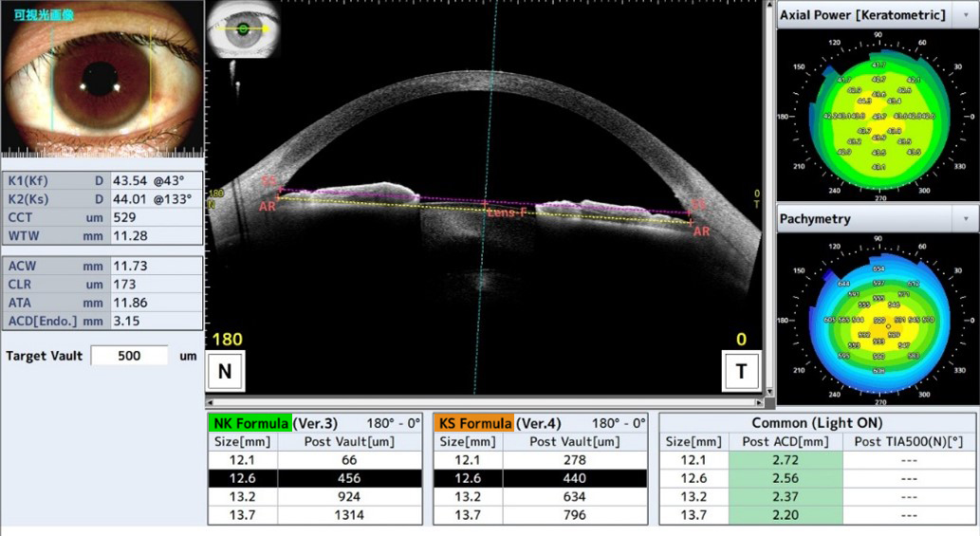Click the green NK Formula label

pyautogui.click(x=250, y=423)
